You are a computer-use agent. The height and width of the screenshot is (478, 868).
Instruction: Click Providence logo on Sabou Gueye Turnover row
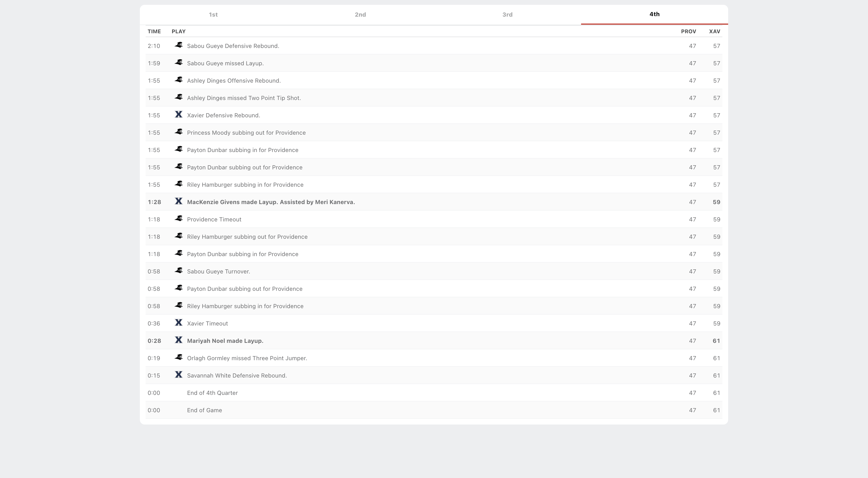pos(179,271)
